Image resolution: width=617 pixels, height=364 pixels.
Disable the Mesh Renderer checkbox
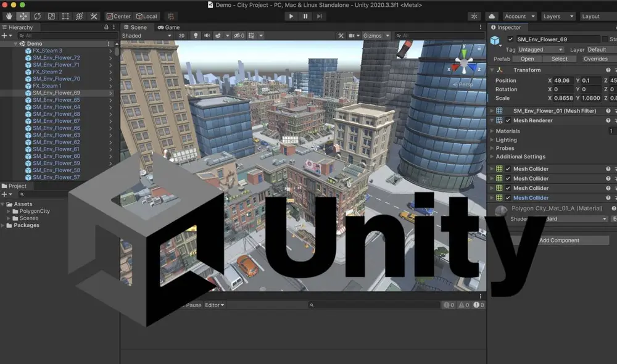point(508,120)
